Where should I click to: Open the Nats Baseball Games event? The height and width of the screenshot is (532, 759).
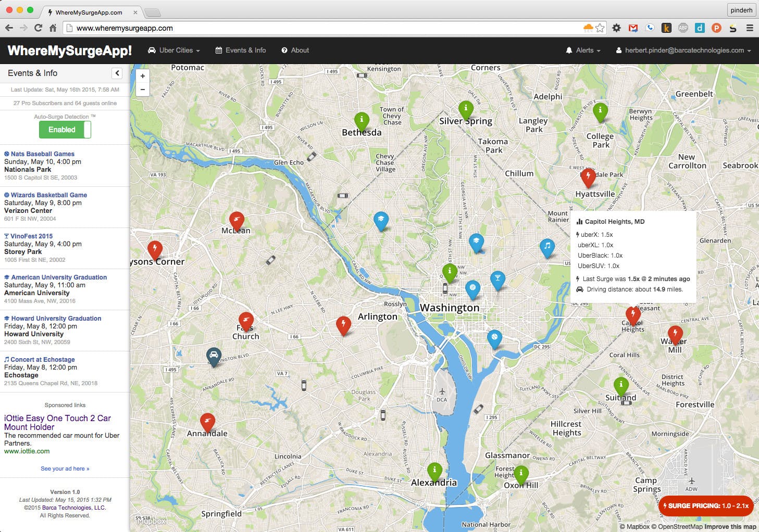click(43, 154)
